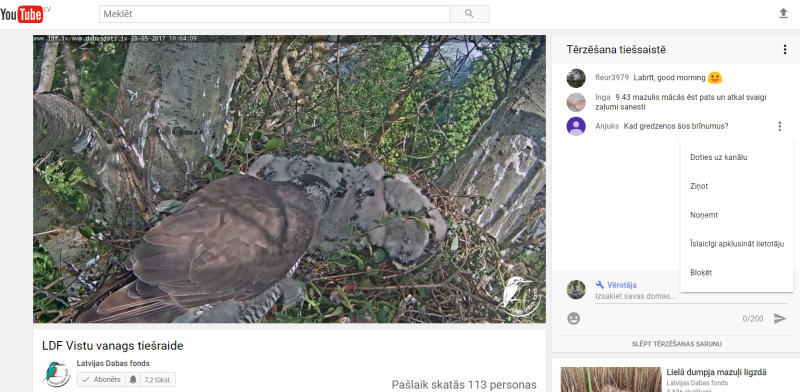800x392 pixels.
Task: Click the Meklēt search input field
Action: 274,14
